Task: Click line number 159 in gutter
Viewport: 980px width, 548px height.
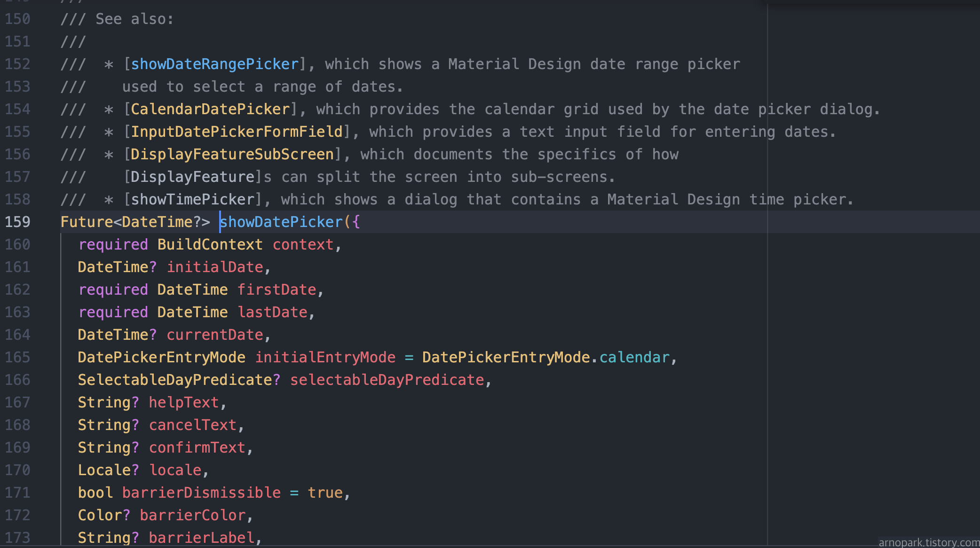Action: tap(17, 222)
